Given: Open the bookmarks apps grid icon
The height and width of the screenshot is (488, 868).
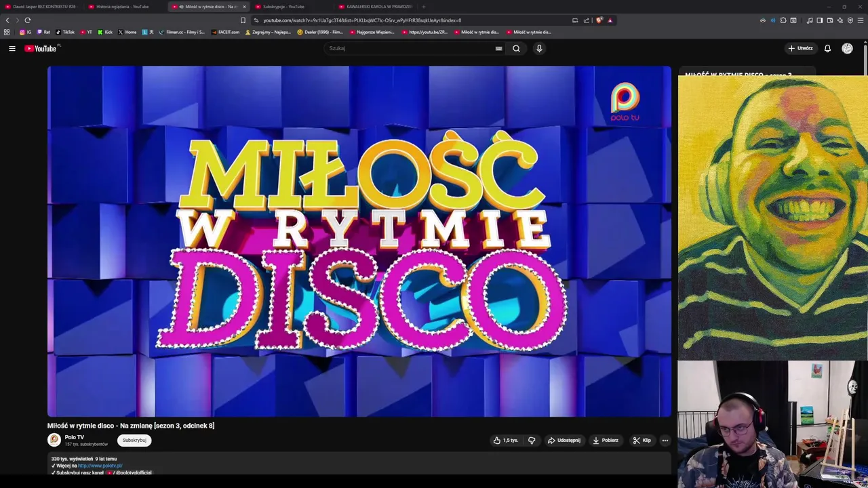Looking at the screenshot, I should [7, 32].
